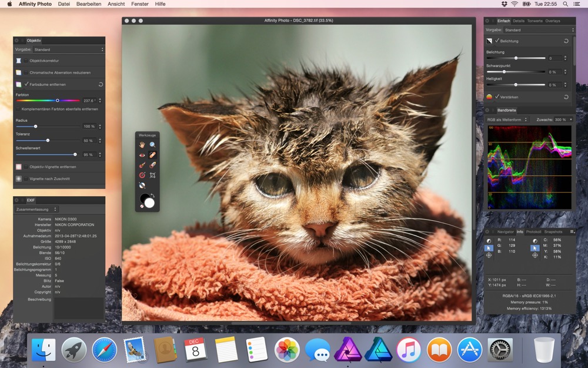Open the Zusammenfassung dropdown in EXIF panel
The height and width of the screenshot is (368, 588).
[37, 209]
